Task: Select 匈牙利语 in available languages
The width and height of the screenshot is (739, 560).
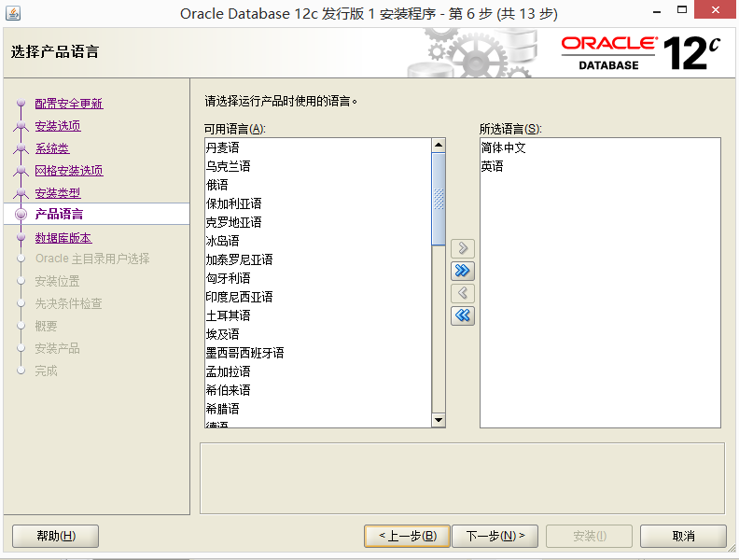Action: [318, 278]
